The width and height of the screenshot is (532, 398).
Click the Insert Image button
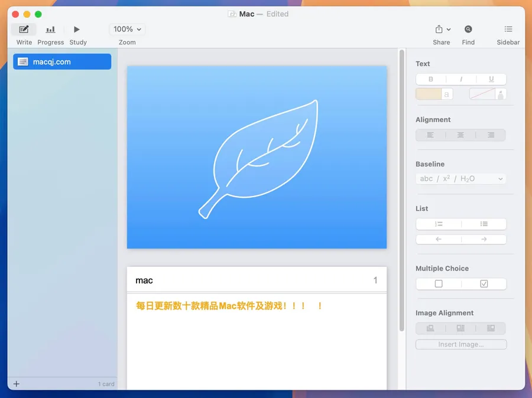(x=460, y=344)
